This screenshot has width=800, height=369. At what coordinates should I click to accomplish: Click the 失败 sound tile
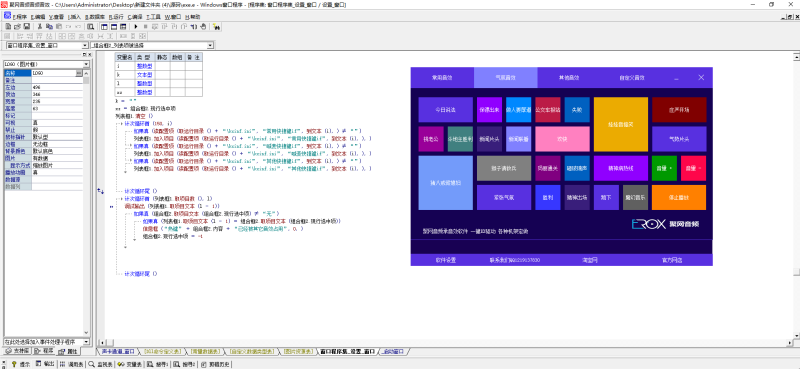pyautogui.click(x=577, y=110)
